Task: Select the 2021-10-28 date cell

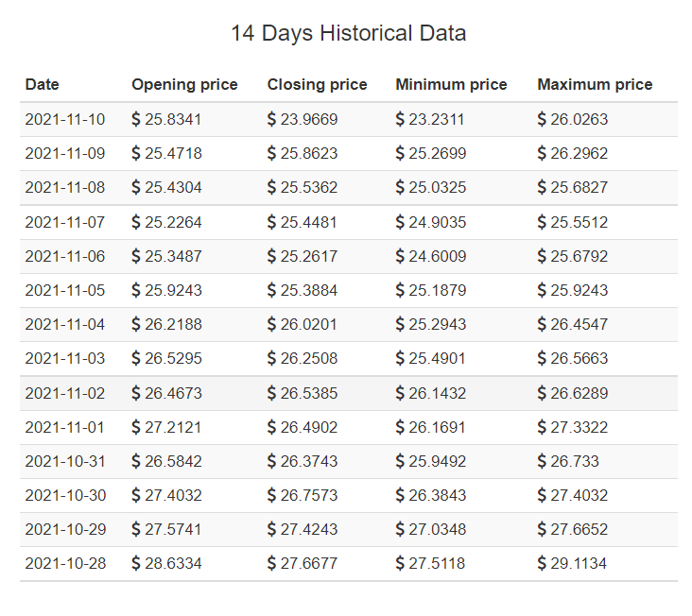Action: [65, 564]
